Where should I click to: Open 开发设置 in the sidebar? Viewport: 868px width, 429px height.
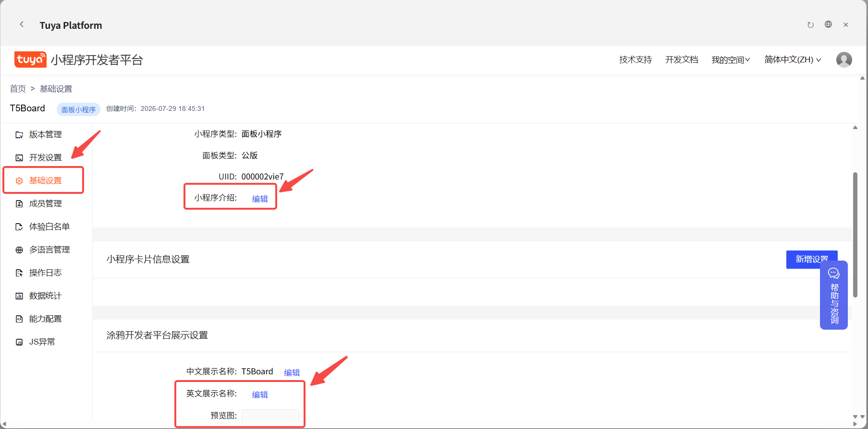coord(45,158)
